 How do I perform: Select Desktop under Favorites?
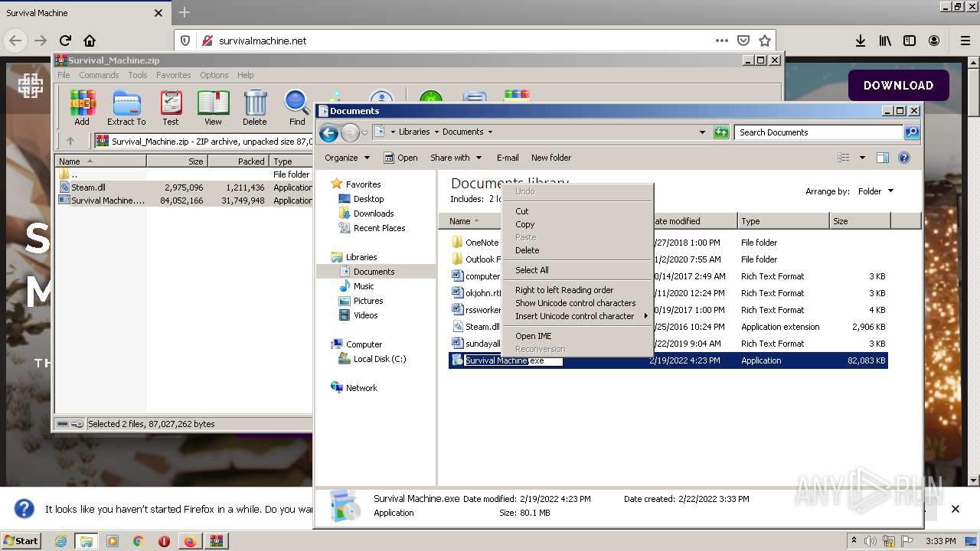click(x=368, y=199)
